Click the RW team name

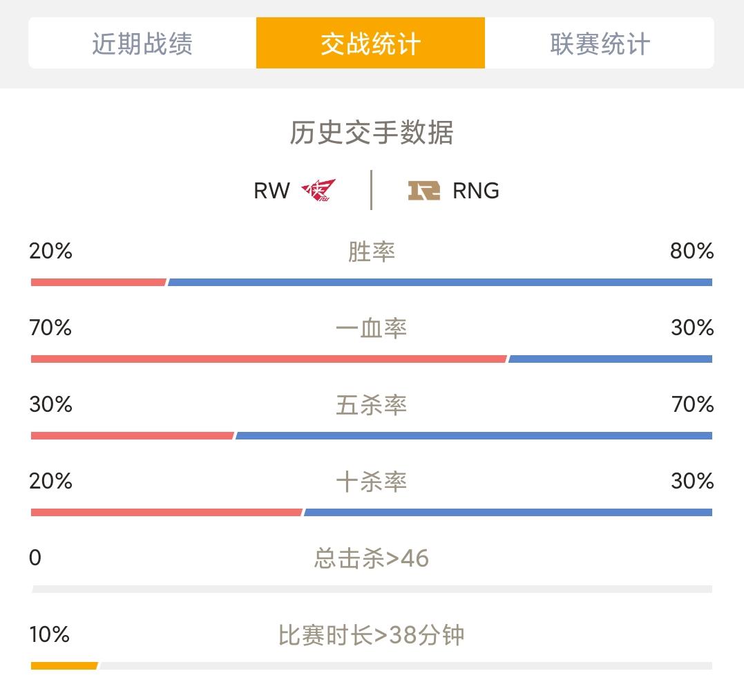(272, 191)
